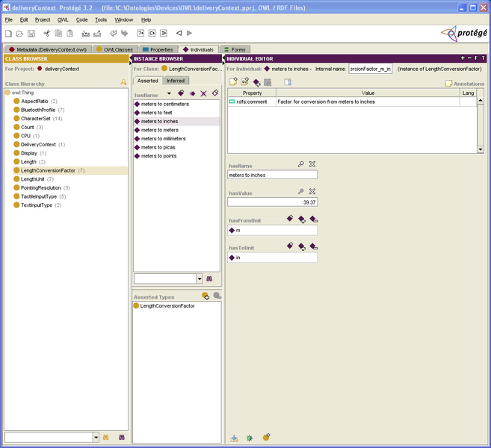Click the hasToUnit value in
The width and height of the screenshot is (491, 448).
[x=272, y=258]
